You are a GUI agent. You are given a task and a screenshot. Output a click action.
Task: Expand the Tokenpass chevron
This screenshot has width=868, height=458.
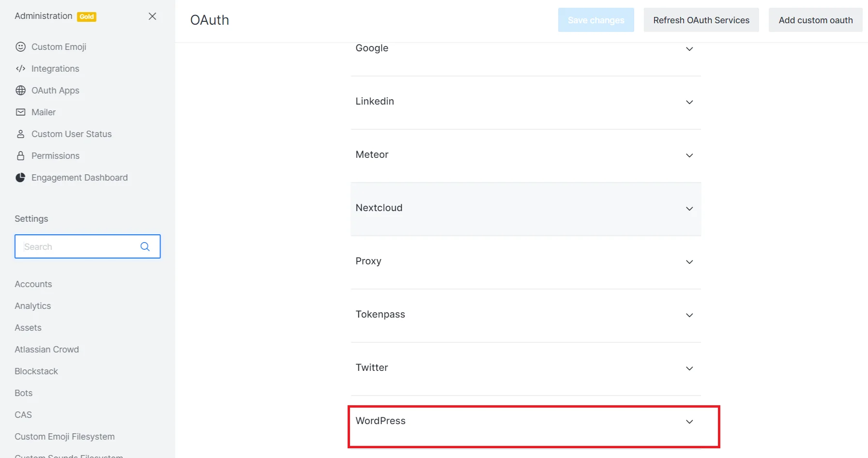[689, 315]
